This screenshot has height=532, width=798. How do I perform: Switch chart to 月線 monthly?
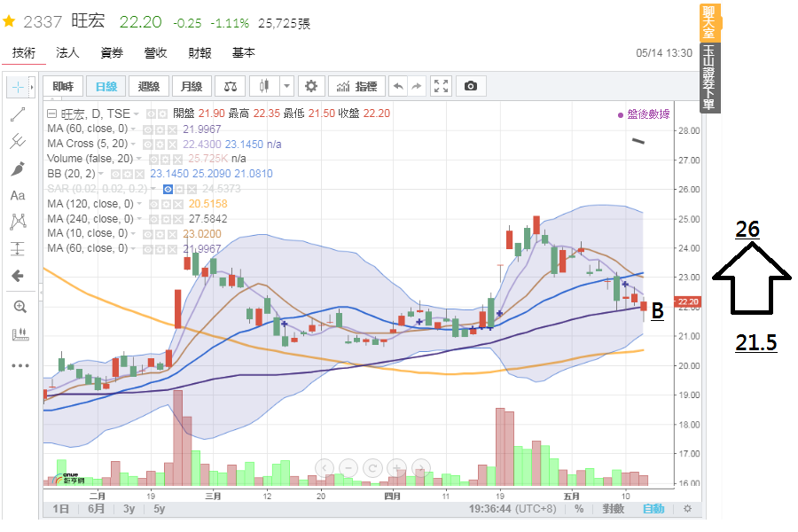click(192, 86)
